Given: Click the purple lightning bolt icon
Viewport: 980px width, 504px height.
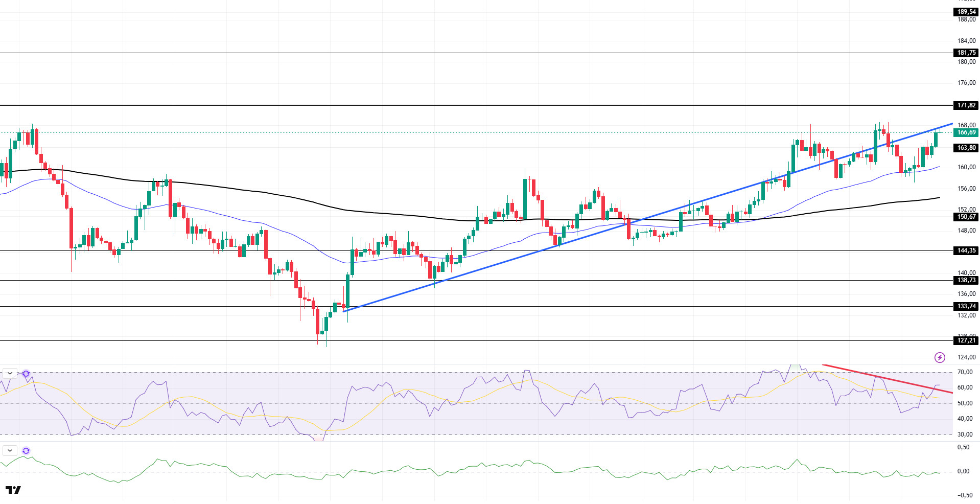Looking at the screenshot, I should click(x=940, y=357).
